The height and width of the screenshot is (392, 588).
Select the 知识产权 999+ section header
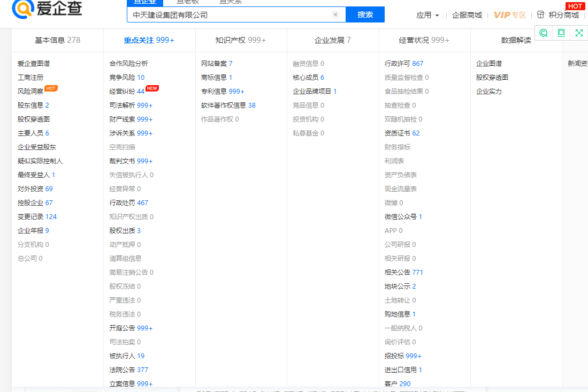pos(240,40)
